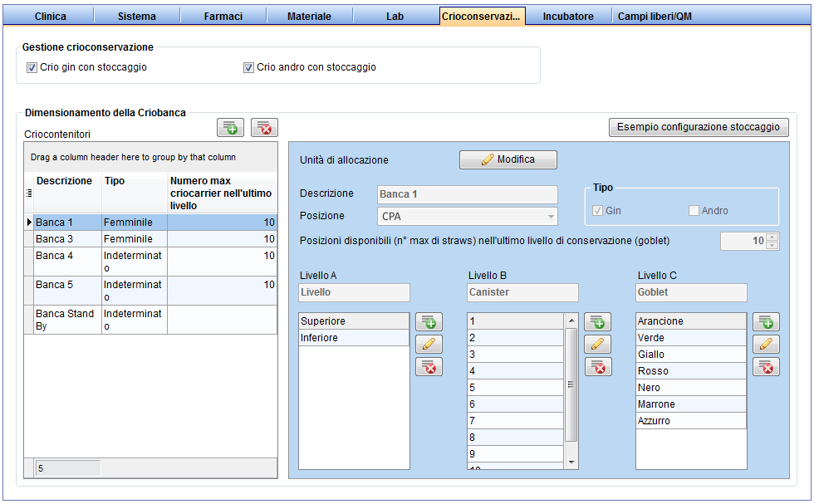Switch to the Farmaci tab
Image resolution: width=814 pixels, height=504 pixels.
point(223,16)
